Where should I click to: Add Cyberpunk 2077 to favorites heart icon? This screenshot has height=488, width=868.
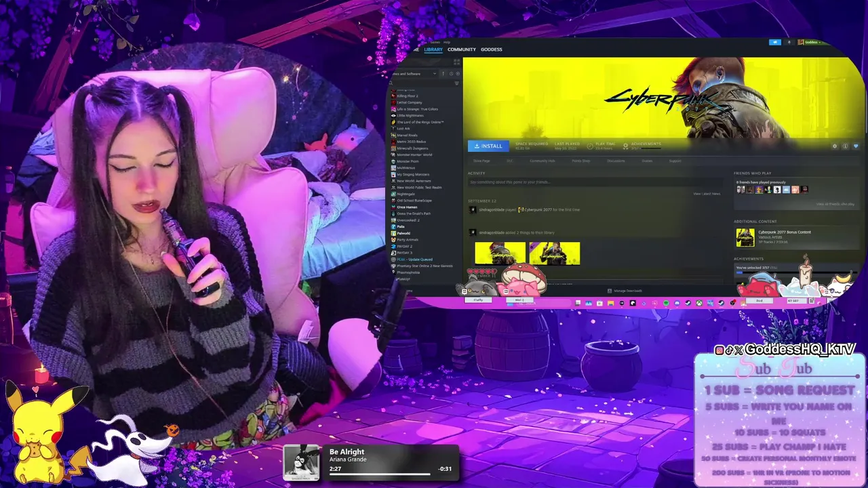click(855, 146)
